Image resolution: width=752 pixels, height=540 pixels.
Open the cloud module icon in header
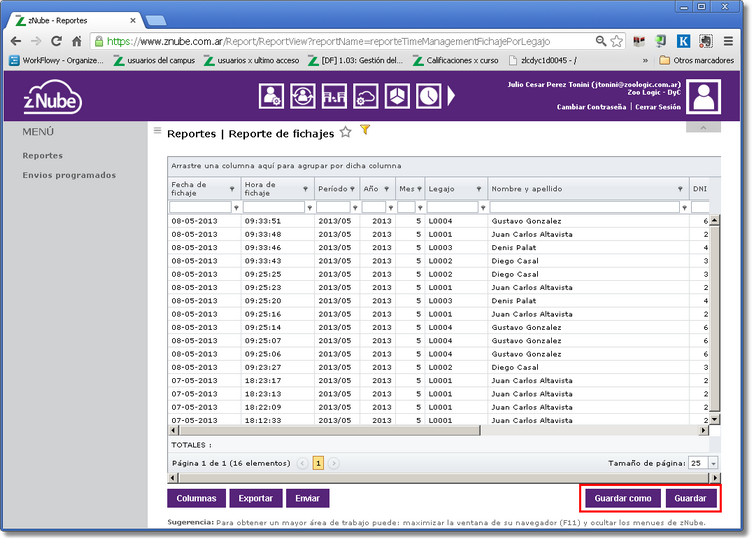(366, 96)
